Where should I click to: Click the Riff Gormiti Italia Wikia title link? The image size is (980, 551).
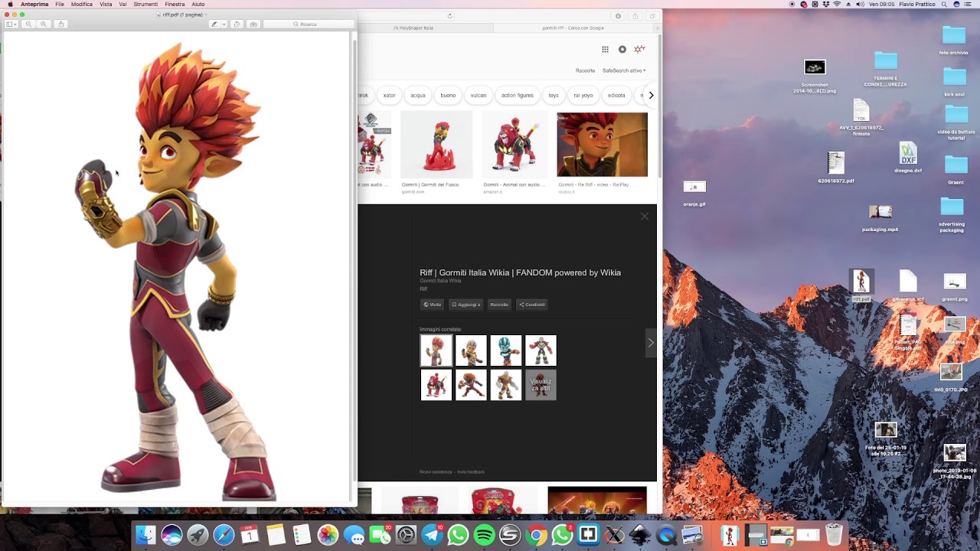(520, 272)
